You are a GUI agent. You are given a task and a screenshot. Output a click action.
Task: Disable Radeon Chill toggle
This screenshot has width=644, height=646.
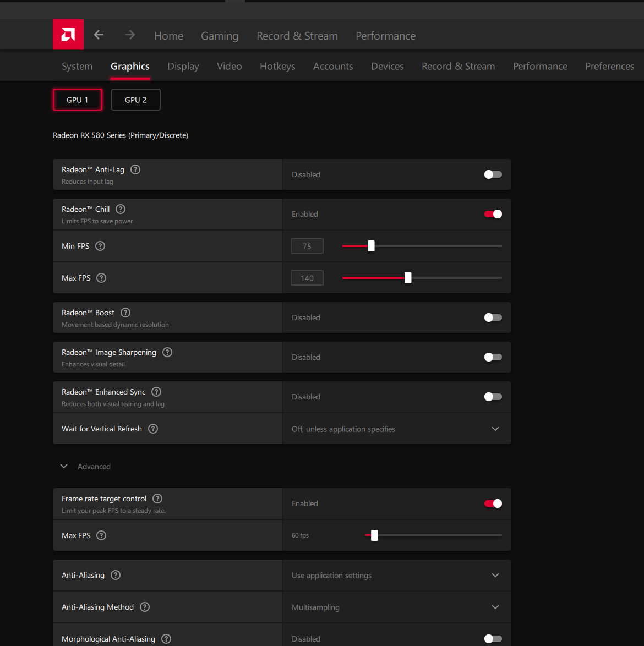tap(493, 214)
